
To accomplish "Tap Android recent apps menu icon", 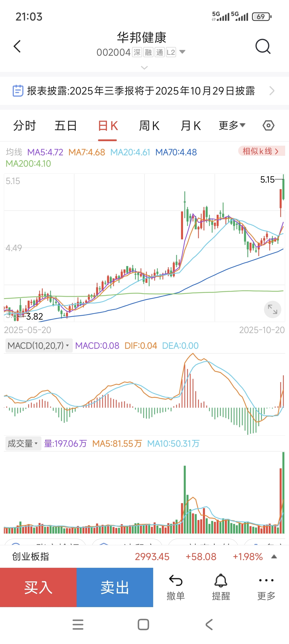I will pos(78,625).
